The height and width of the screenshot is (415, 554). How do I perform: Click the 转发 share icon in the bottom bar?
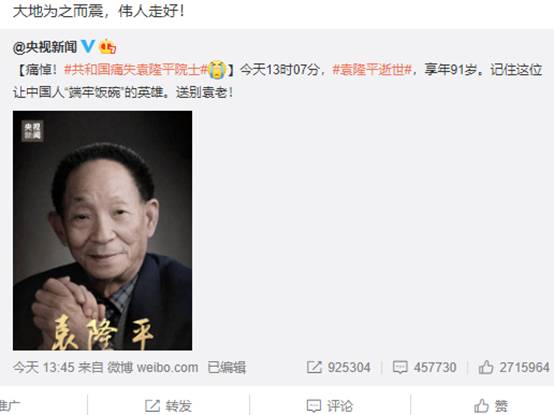click(x=152, y=406)
